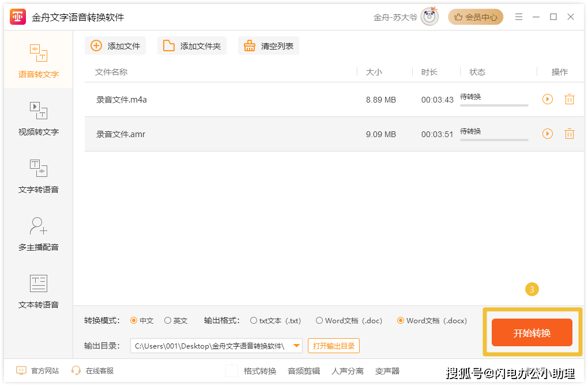Open the 文字转语音 sidebar module
Viewport: 588px width, 386px height.
coord(38,176)
